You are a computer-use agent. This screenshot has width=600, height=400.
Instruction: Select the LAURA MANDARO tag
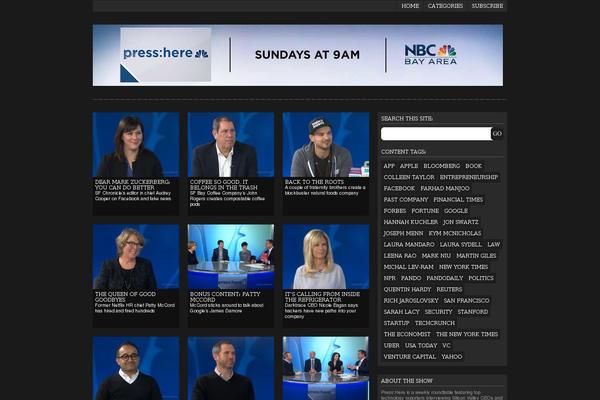pos(409,244)
